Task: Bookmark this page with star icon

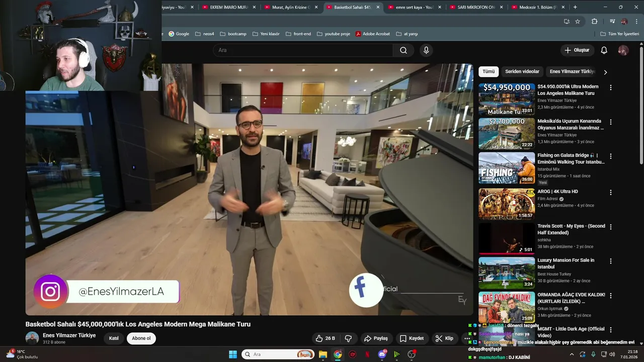Action: [x=578, y=22]
